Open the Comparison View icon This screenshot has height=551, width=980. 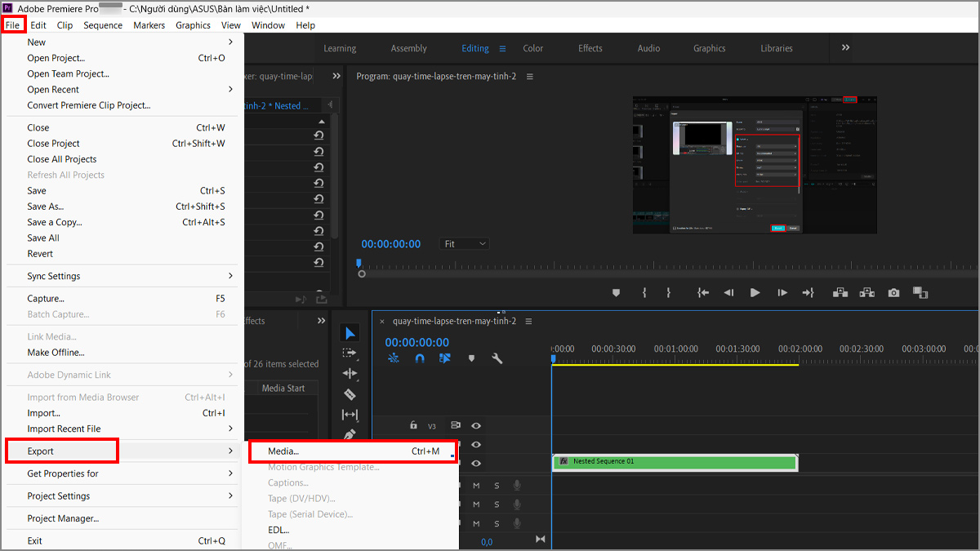[x=920, y=292]
